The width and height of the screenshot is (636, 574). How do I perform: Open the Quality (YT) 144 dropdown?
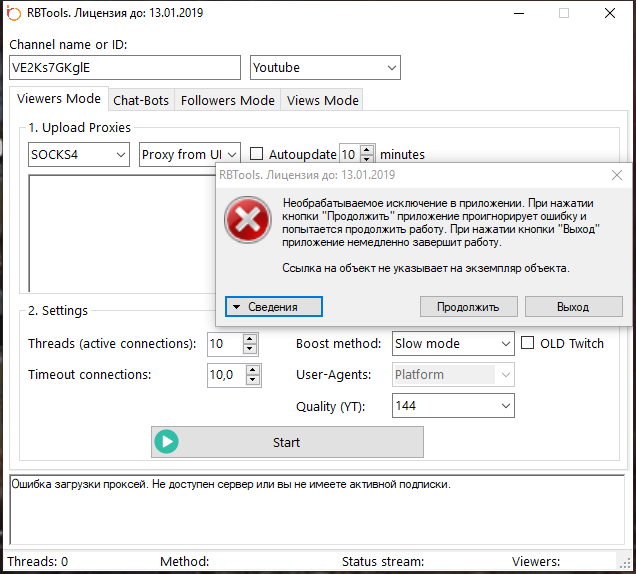point(453,406)
